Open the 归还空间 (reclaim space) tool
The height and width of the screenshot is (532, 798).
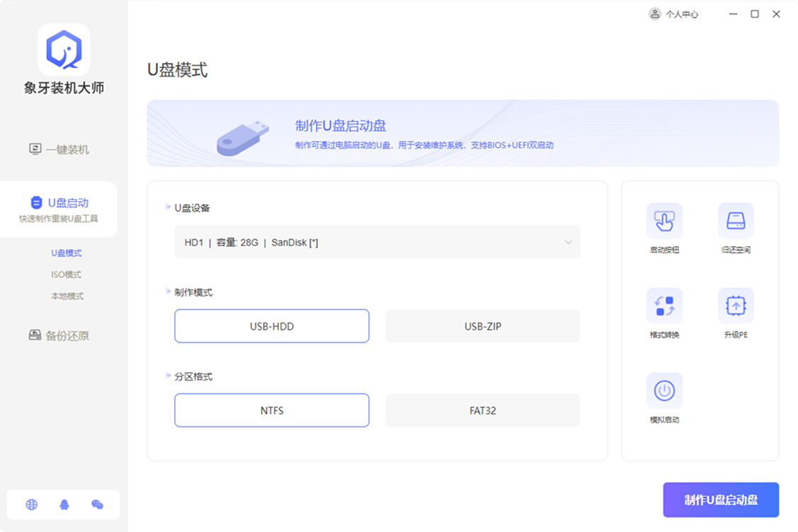click(735, 221)
